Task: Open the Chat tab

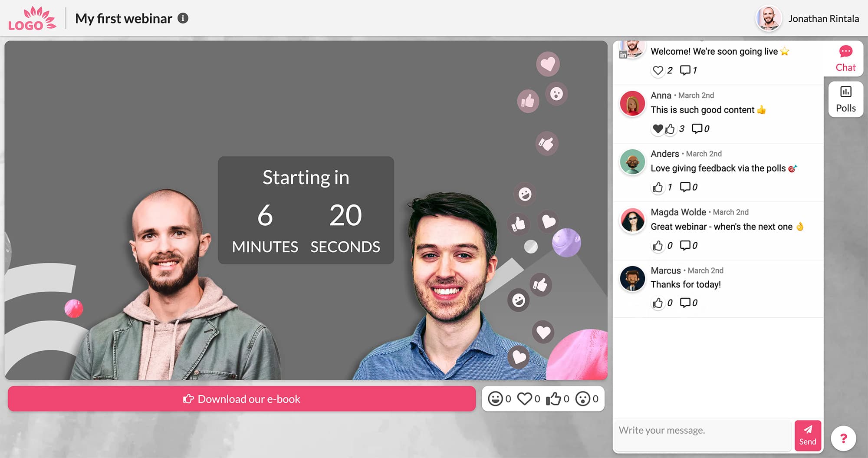Action: tap(845, 59)
